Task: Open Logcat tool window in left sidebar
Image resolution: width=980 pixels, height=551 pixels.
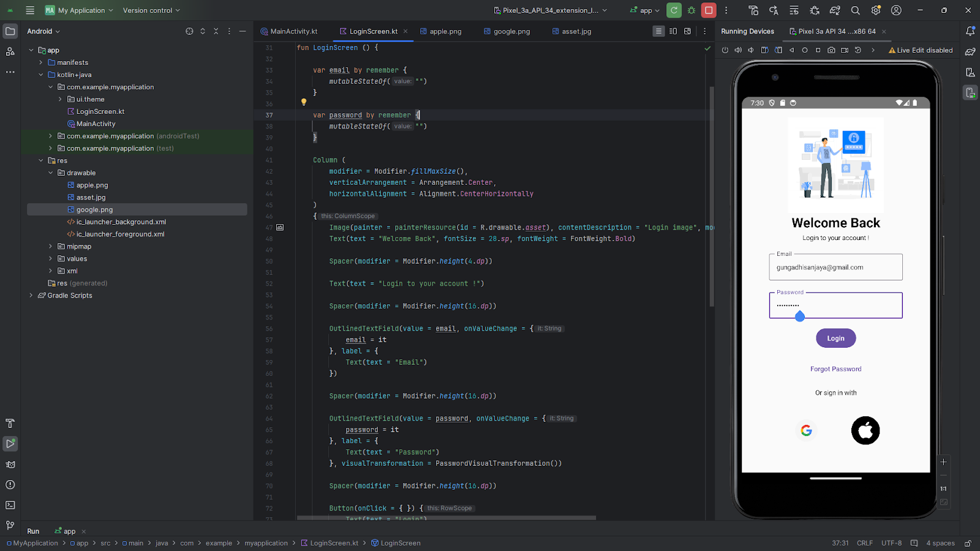Action: click(x=10, y=464)
